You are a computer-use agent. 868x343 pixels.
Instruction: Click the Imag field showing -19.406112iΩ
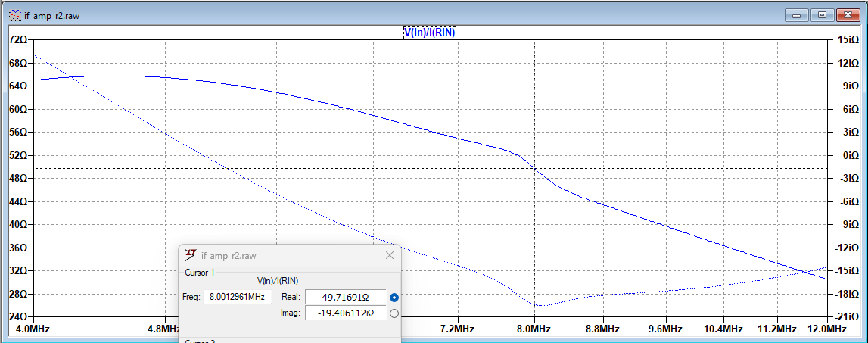point(345,313)
